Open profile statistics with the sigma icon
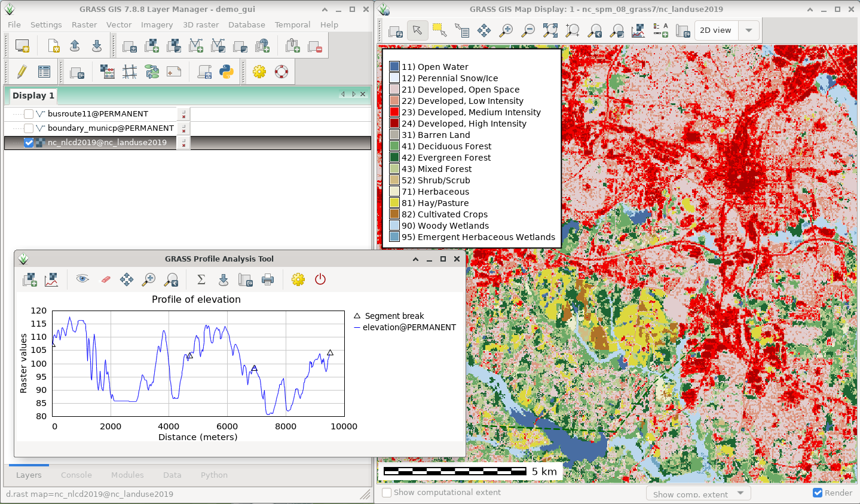This screenshot has width=860, height=504. click(x=201, y=279)
